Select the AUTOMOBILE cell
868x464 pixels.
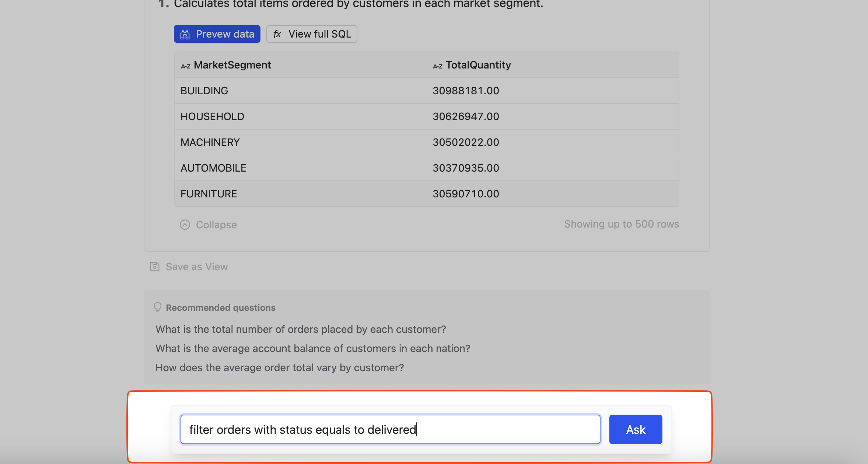(213, 168)
